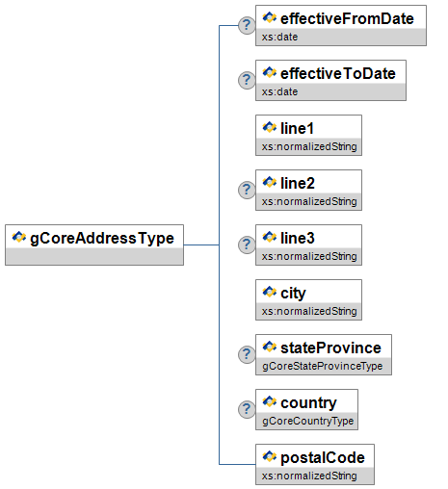Select the line3 element name
The image size is (448, 489).
tap(298, 238)
